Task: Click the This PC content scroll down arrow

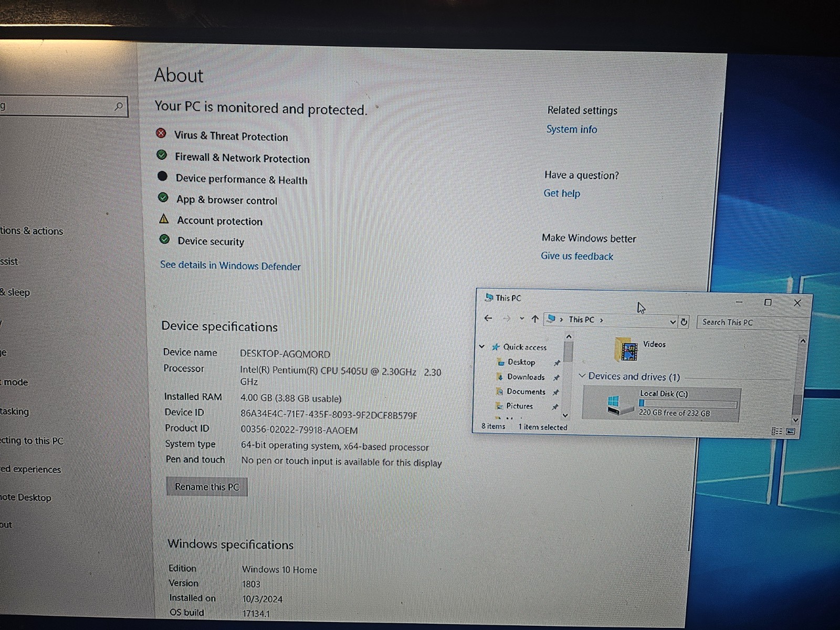Action: click(796, 420)
